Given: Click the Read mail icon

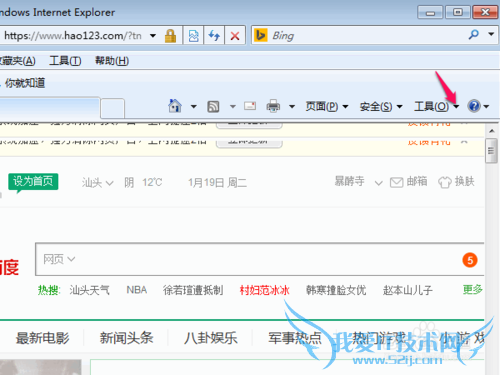Looking at the screenshot, I should [x=250, y=106].
